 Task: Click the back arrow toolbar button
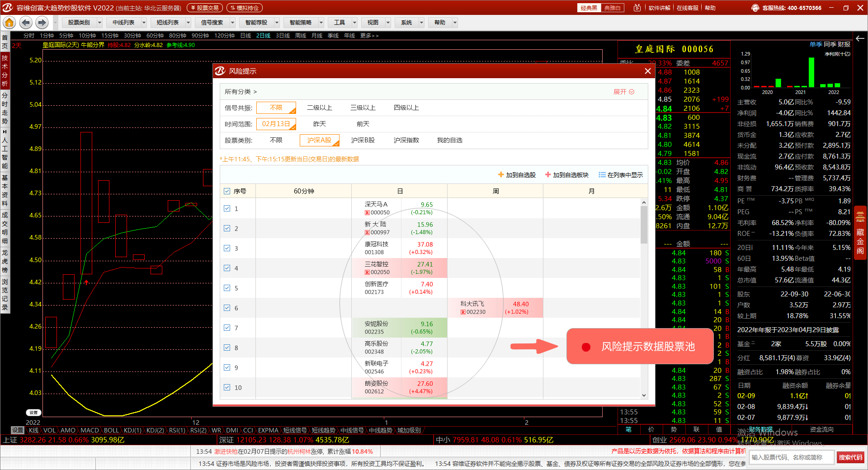pos(26,22)
